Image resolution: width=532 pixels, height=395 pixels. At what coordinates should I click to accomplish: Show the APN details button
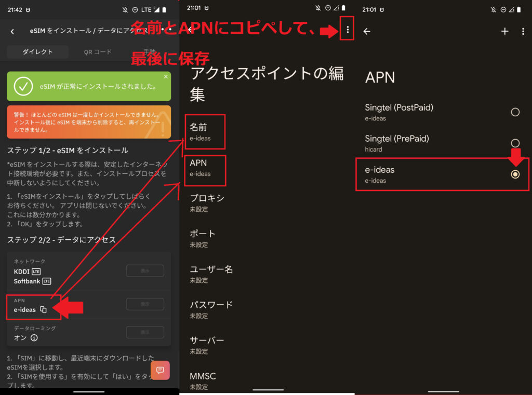point(145,304)
